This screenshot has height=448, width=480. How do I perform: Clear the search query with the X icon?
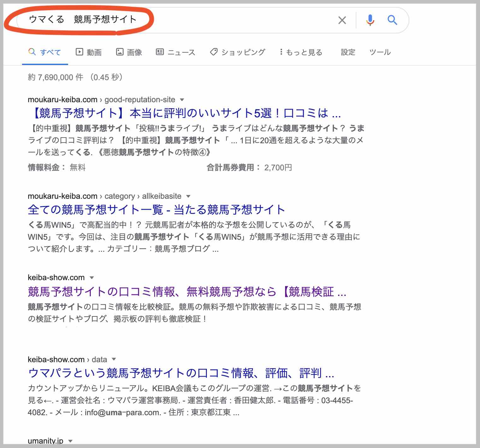pyautogui.click(x=342, y=20)
